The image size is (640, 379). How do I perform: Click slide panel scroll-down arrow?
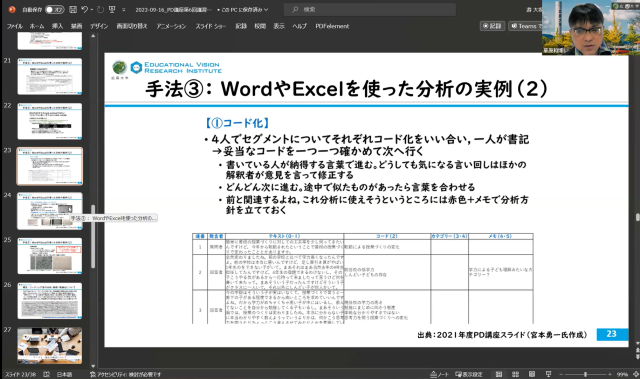tap(93, 366)
